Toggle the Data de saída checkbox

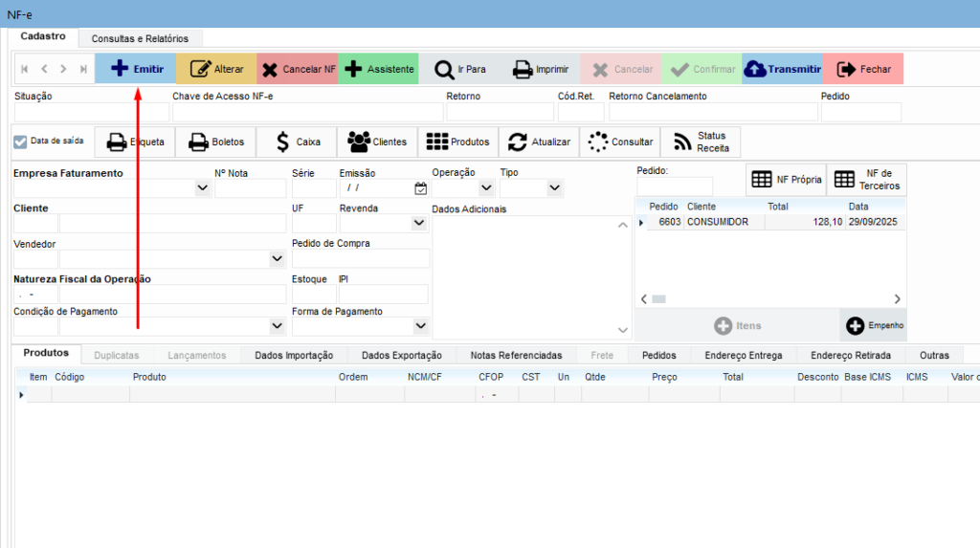(21, 142)
